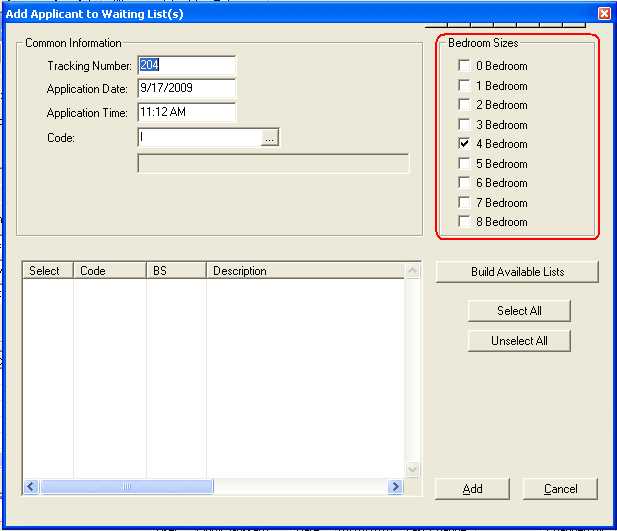Click the Code browse ellipsis button
617x531 pixels.
[x=270, y=138]
